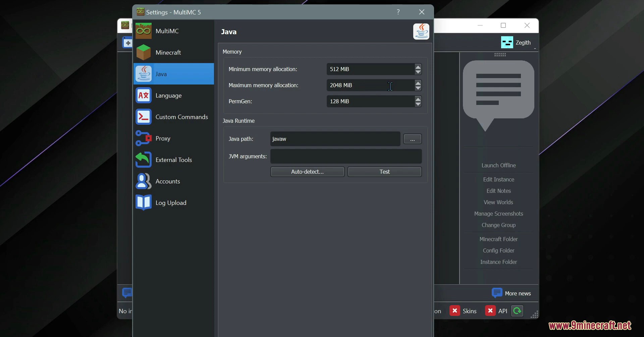Click the Skins status red X icon

tap(454, 311)
